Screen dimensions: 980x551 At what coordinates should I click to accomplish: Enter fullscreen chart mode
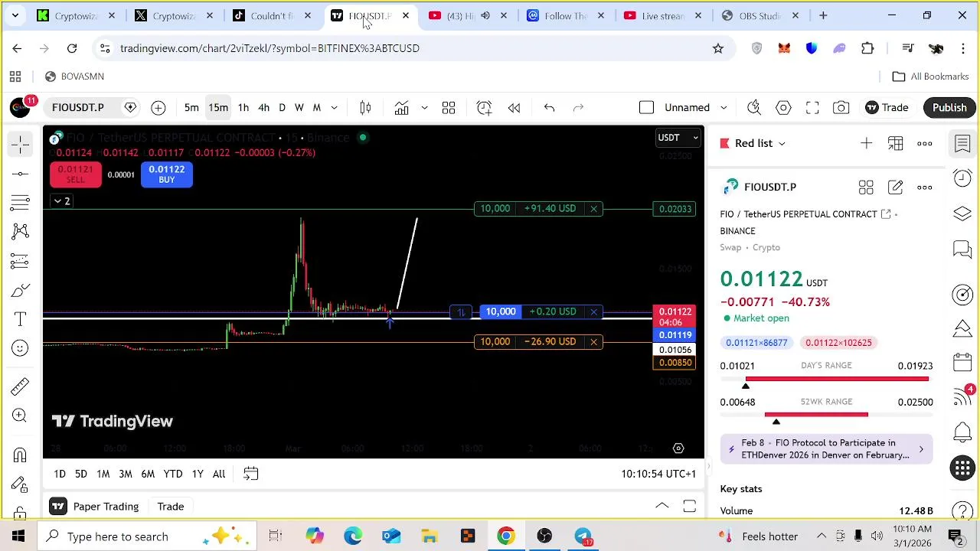pos(812,108)
